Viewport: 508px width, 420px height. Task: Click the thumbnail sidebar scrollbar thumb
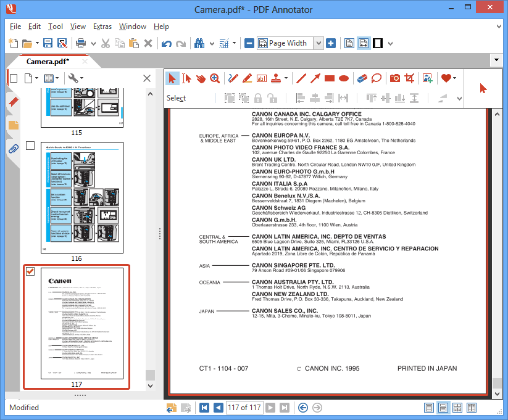150,375
